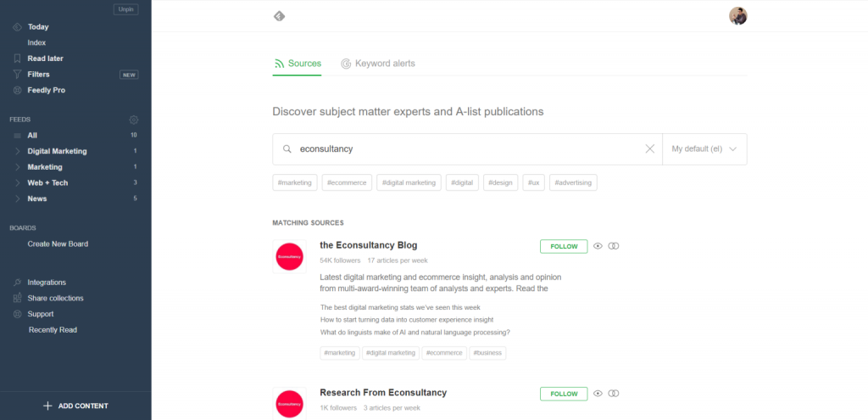Preview Research From Econsultancy with eye icon
The width and height of the screenshot is (868, 420).
coord(598,394)
